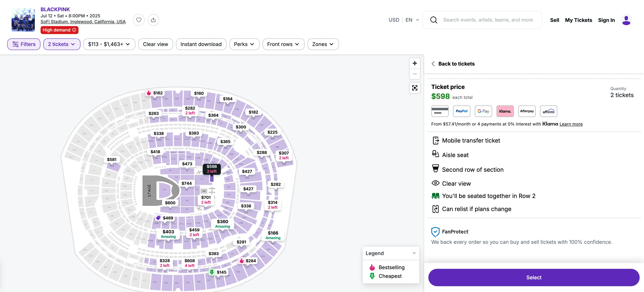Open the $113 - $1,463+ price dropdown
Viewport: 644px width, 292px height.
[109, 44]
